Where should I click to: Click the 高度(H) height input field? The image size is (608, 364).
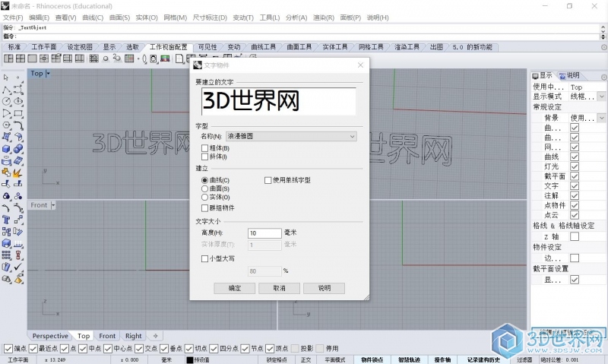(x=264, y=233)
